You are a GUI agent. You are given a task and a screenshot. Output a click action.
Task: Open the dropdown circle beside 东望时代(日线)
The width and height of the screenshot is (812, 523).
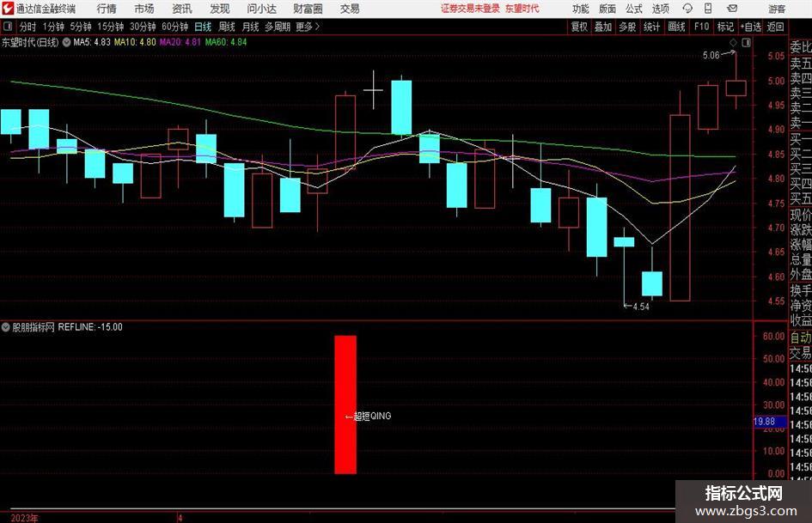point(66,42)
